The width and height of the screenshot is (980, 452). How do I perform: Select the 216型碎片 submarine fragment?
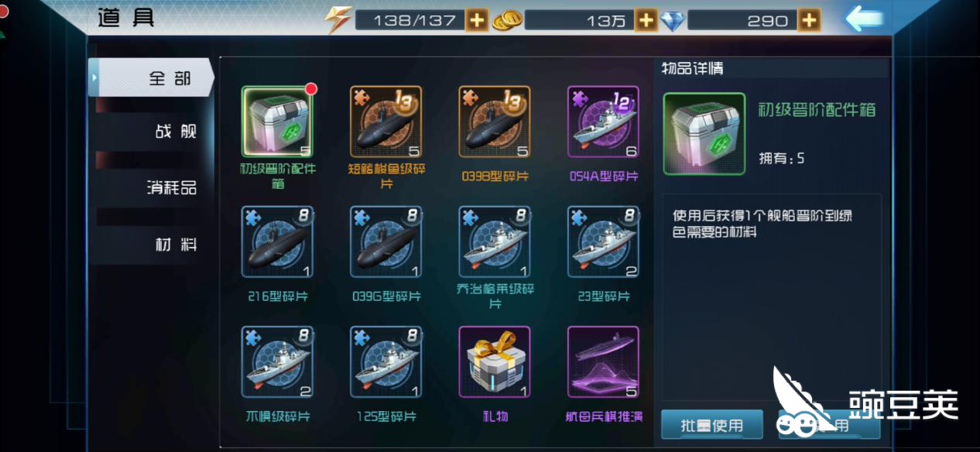(x=277, y=241)
